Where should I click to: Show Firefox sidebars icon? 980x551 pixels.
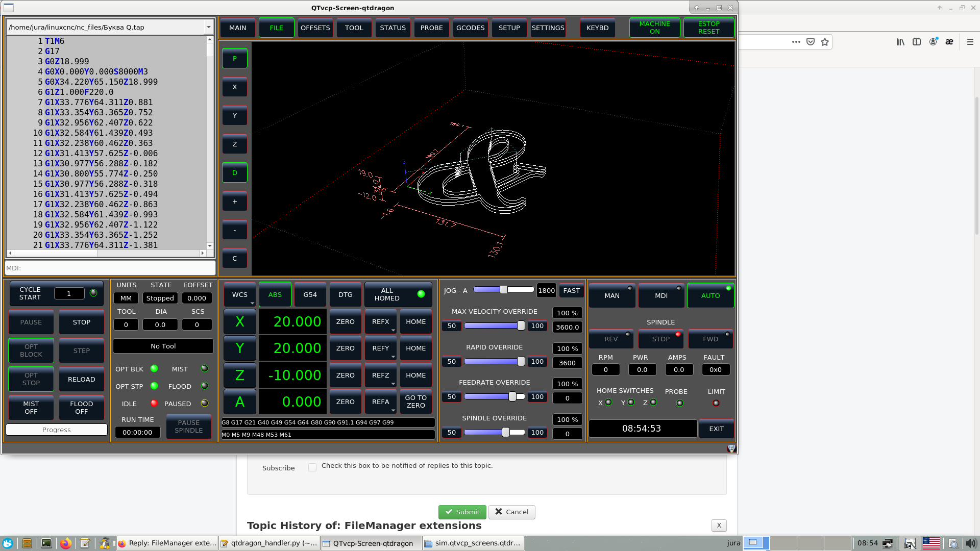pos(917,42)
